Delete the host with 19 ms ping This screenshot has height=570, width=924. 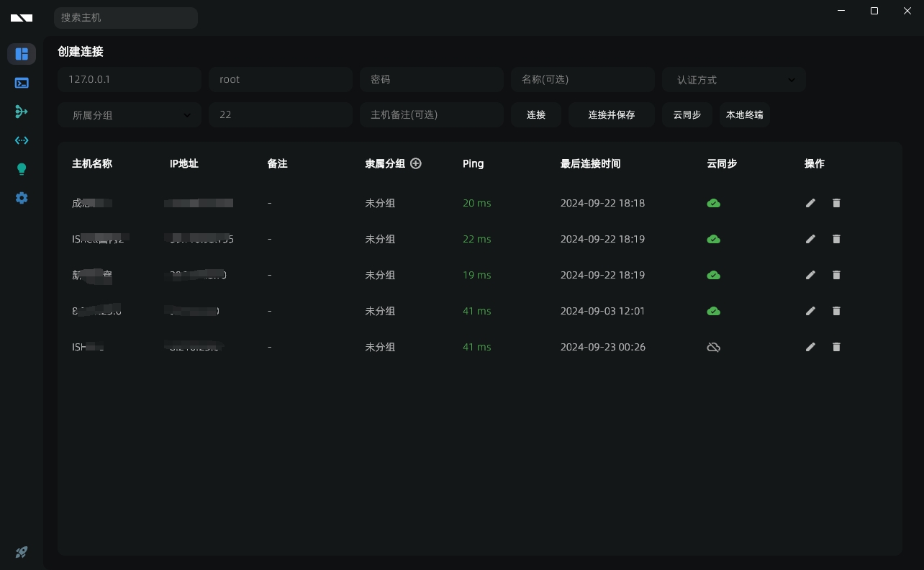pyautogui.click(x=836, y=275)
